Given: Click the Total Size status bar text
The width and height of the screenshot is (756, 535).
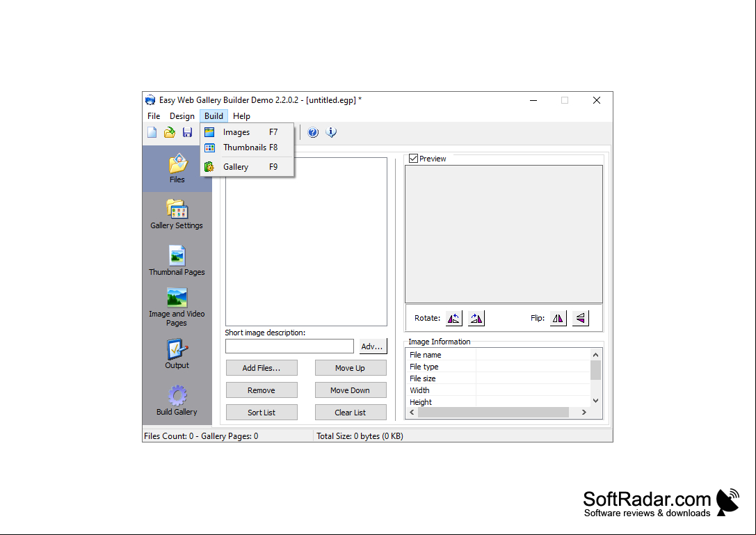Looking at the screenshot, I should [x=360, y=436].
